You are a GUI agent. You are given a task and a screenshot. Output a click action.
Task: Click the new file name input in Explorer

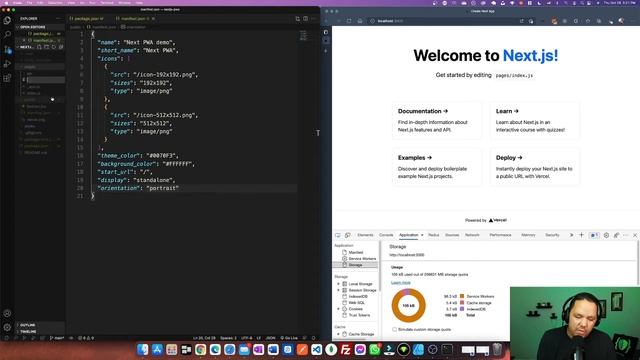(x=46, y=80)
